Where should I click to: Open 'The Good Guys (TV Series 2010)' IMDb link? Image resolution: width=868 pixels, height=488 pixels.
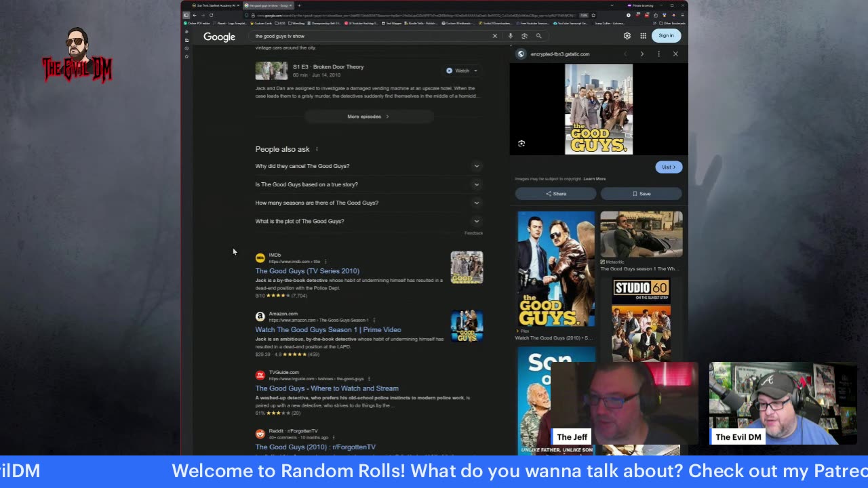307,271
